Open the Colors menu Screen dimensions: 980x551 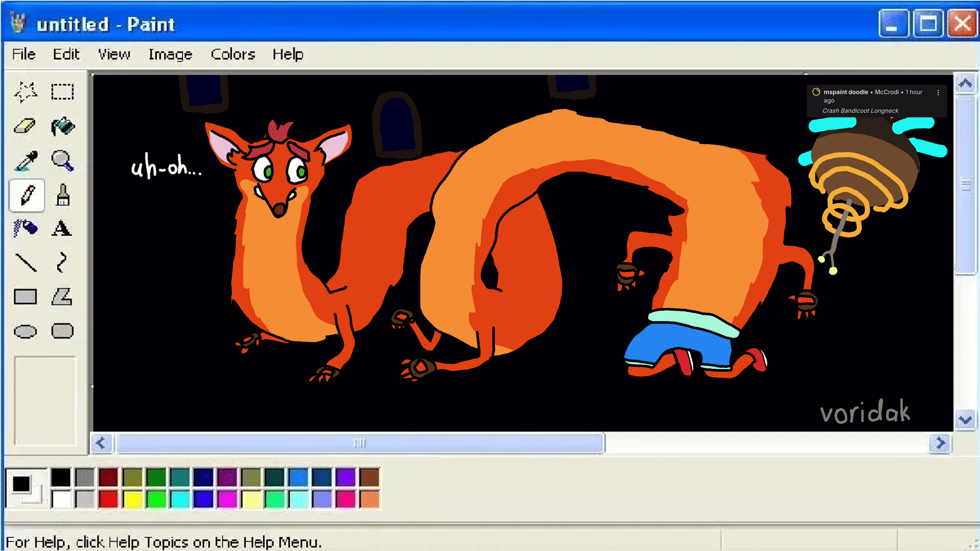click(233, 54)
